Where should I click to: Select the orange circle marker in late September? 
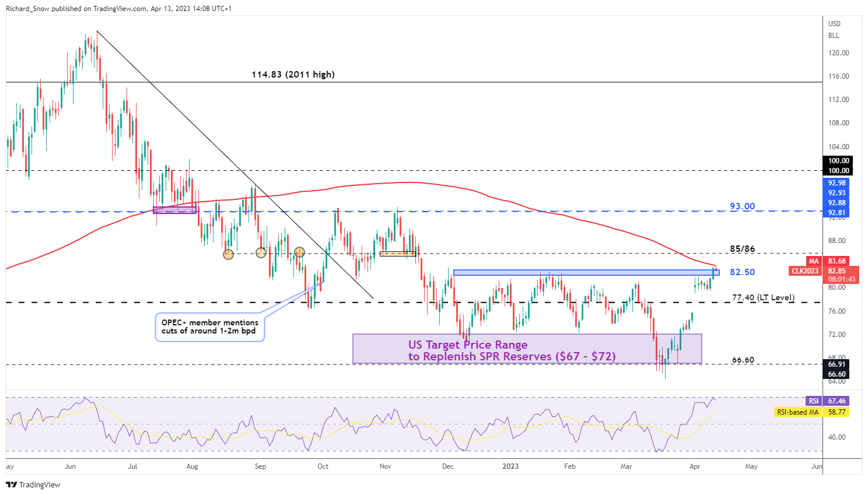[299, 252]
